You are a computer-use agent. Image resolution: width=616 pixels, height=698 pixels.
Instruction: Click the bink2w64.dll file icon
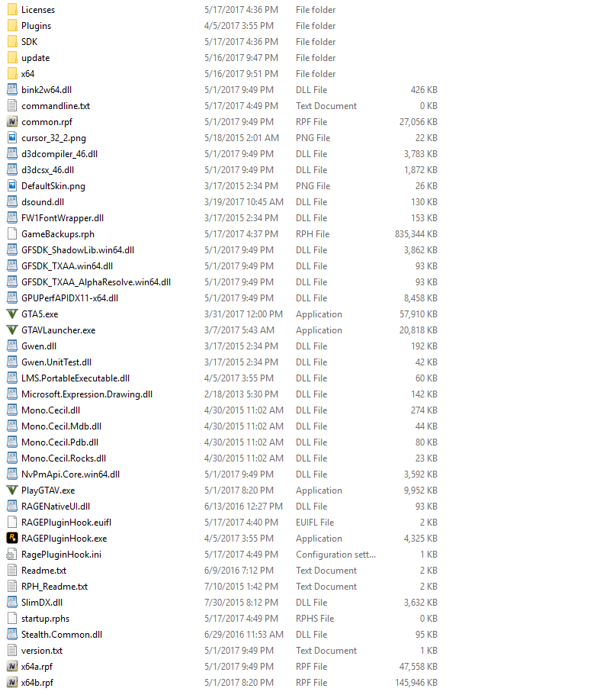point(12,89)
